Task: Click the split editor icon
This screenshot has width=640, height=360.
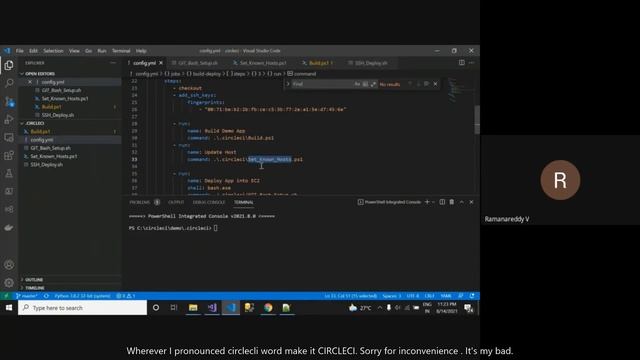Action: coord(462,63)
